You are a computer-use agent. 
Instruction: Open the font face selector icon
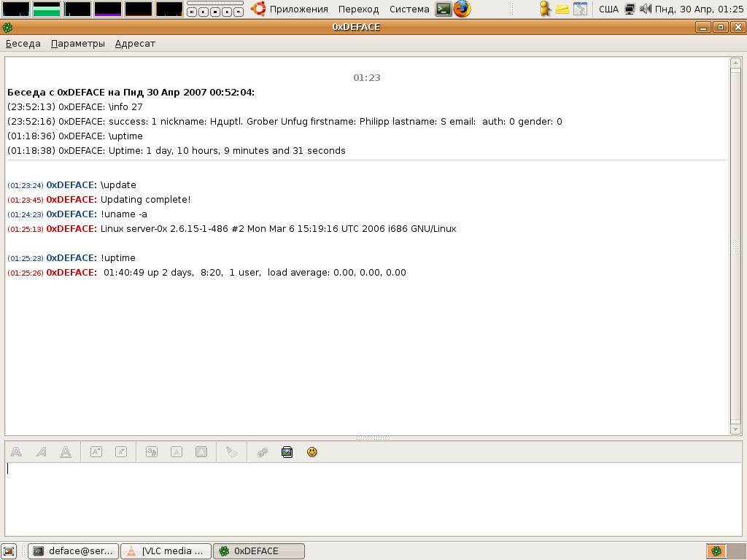152,452
